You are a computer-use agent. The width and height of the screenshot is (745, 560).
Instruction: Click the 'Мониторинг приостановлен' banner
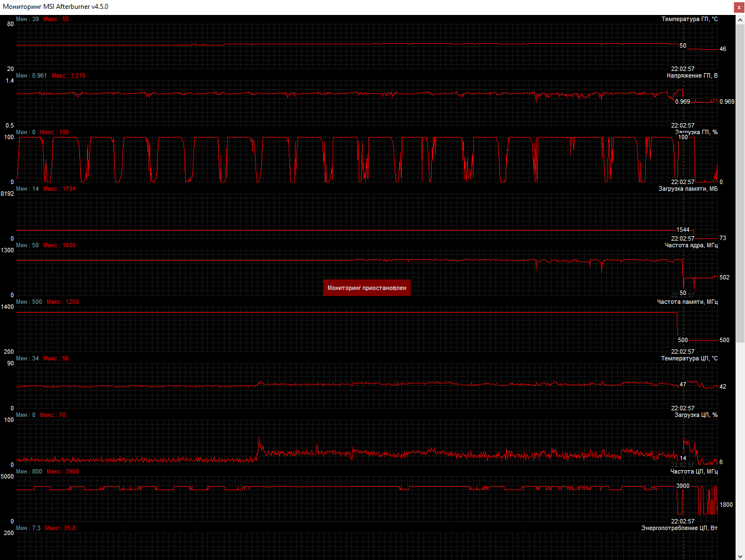tap(367, 288)
